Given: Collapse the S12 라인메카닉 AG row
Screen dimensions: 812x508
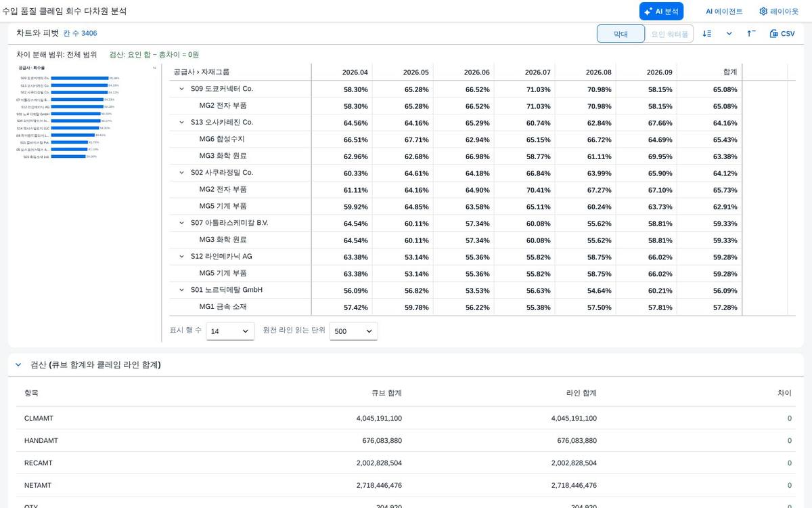Looking at the screenshot, I should pos(181,257).
